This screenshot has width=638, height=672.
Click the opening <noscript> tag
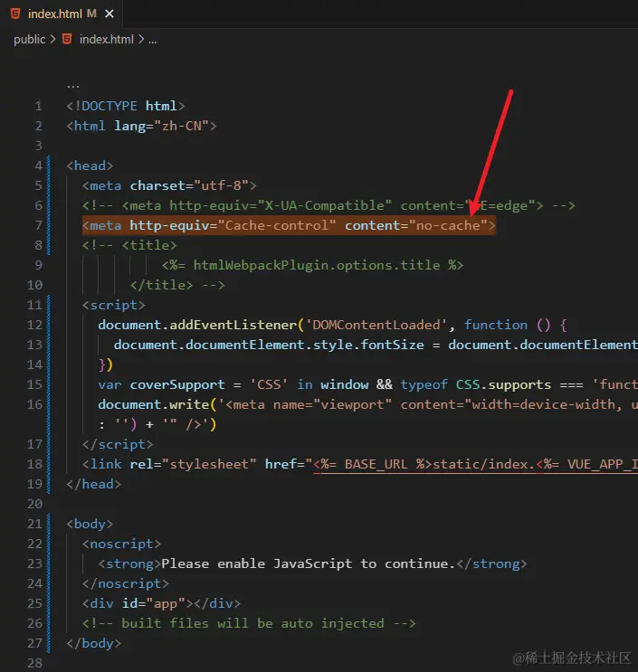pos(122,544)
